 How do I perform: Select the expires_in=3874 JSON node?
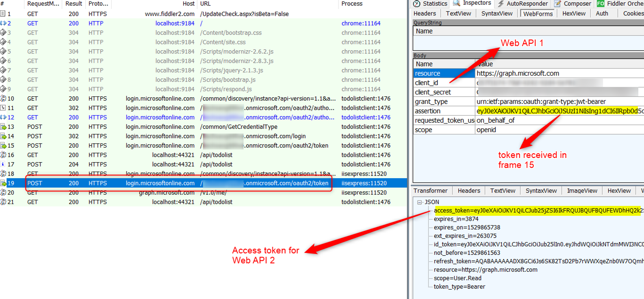[456, 219]
